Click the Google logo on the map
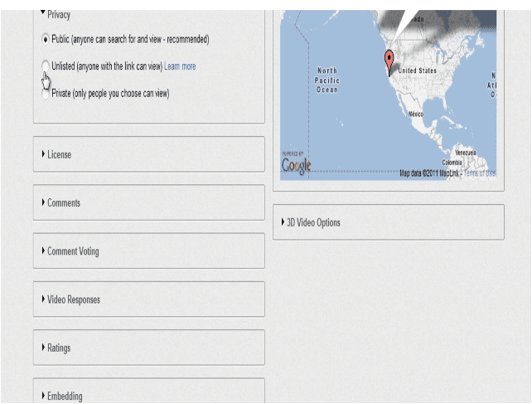The height and width of the screenshot is (404, 532). (x=296, y=166)
